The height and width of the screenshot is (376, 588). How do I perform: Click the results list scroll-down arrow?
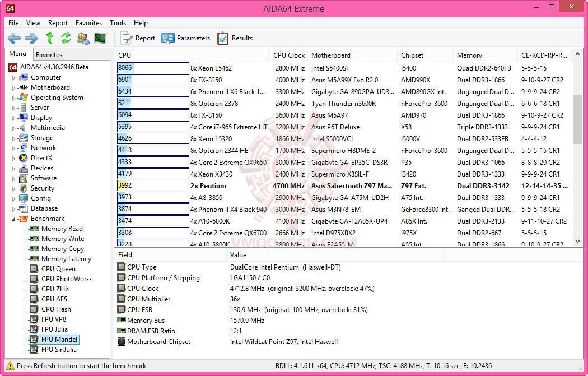coord(577,242)
